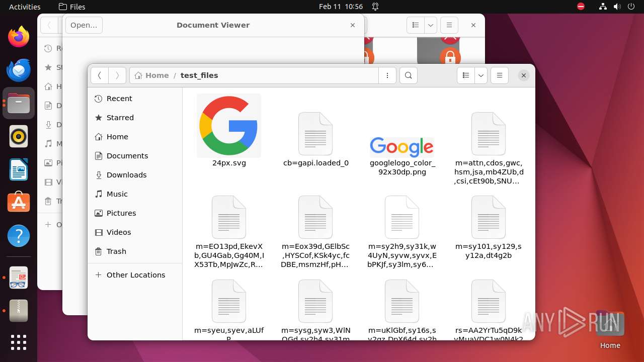Launch Rhythmbox from the dock
The width and height of the screenshot is (644, 362).
(x=19, y=136)
